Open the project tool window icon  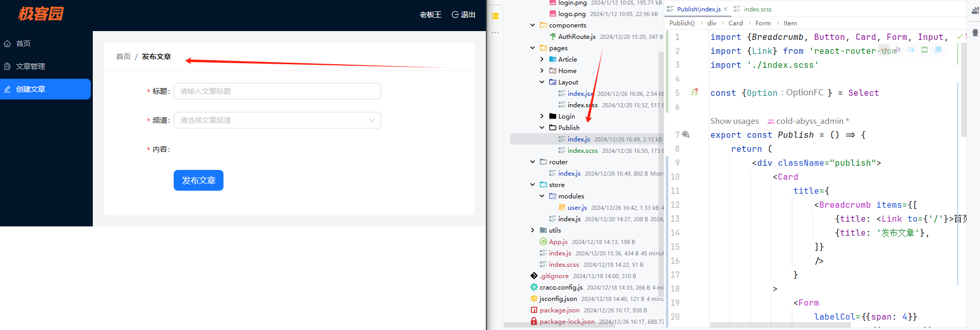coord(495,16)
